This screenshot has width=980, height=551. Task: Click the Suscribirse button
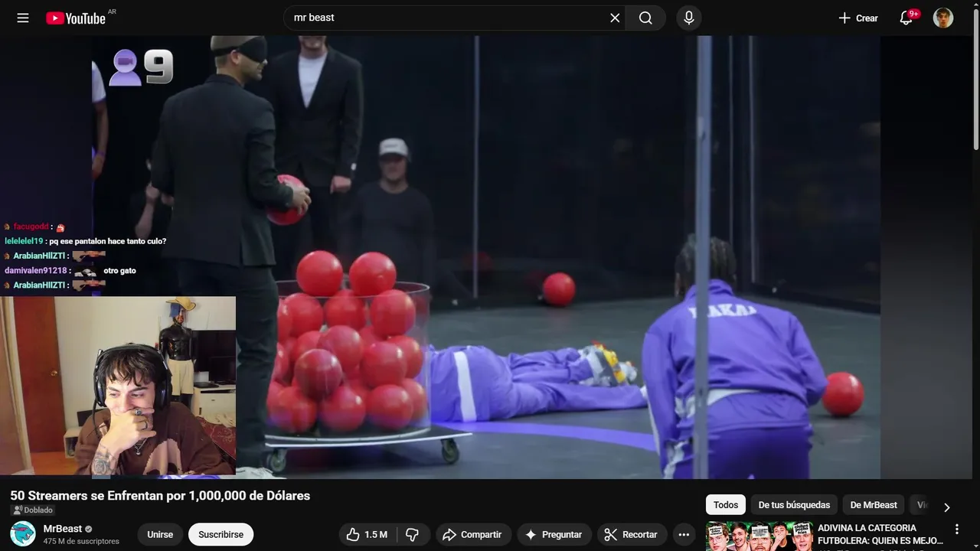click(220, 534)
